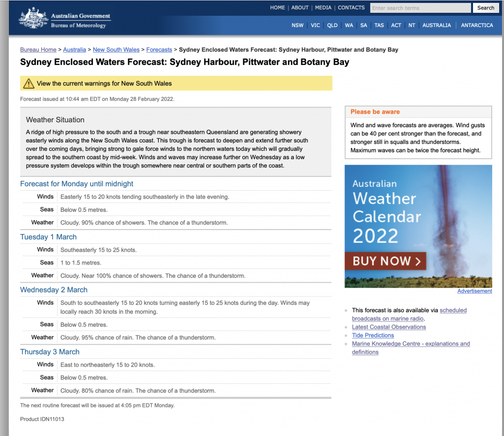The width and height of the screenshot is (504, 436).
Task: Select VIC in the state navigation
Action: pyautogui.click(x=315, y=25)
